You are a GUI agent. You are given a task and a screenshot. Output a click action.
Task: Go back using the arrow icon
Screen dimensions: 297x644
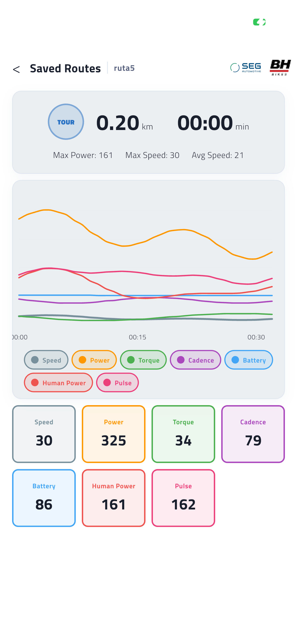click(x=16, y=69)
